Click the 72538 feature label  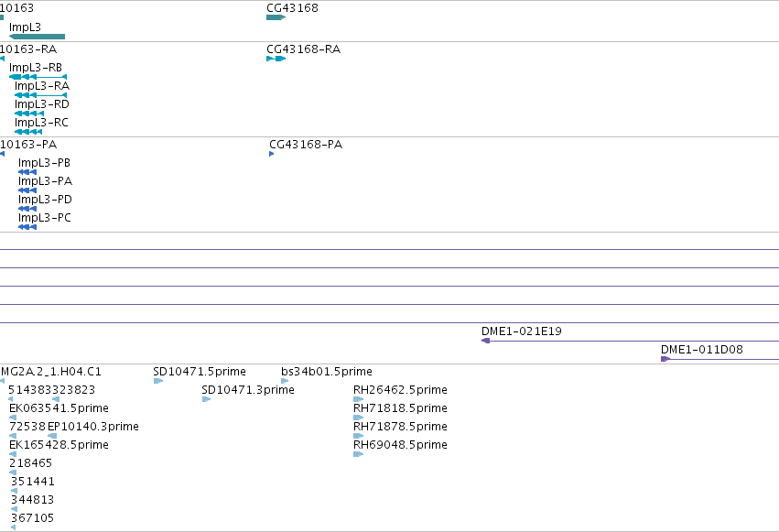(27, 427)
